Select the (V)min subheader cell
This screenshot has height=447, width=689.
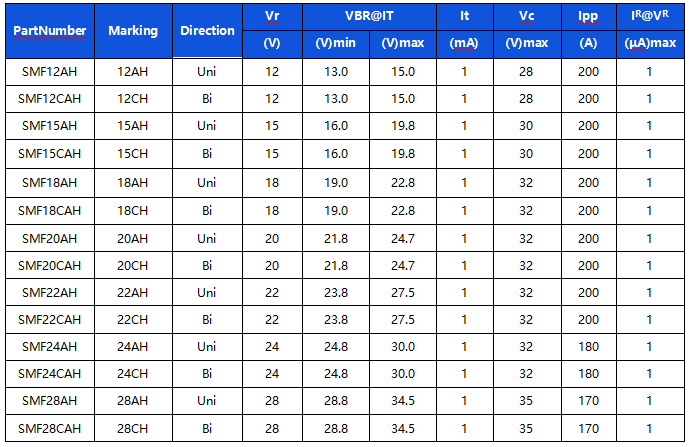point(336,44)
